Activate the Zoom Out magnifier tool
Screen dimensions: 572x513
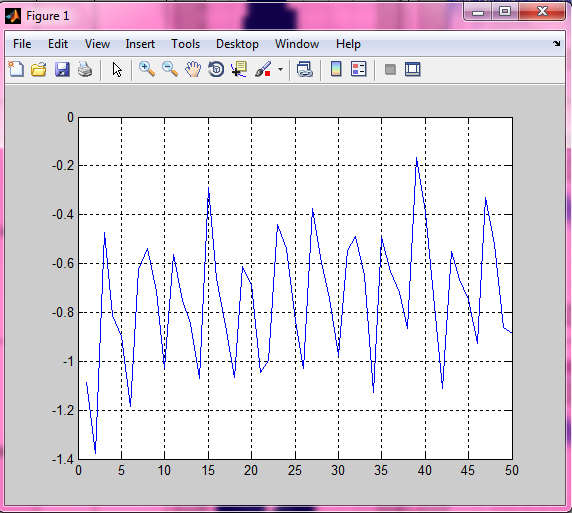(170, 69)
